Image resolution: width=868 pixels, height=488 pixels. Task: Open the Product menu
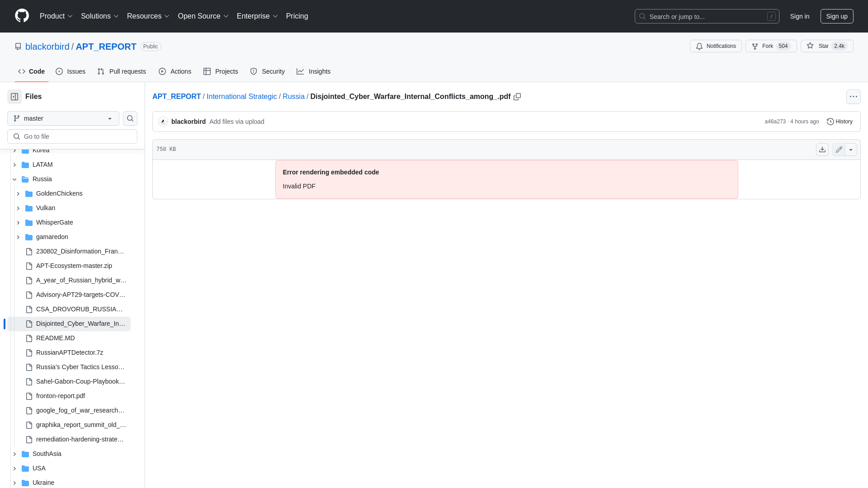[56, 16]
